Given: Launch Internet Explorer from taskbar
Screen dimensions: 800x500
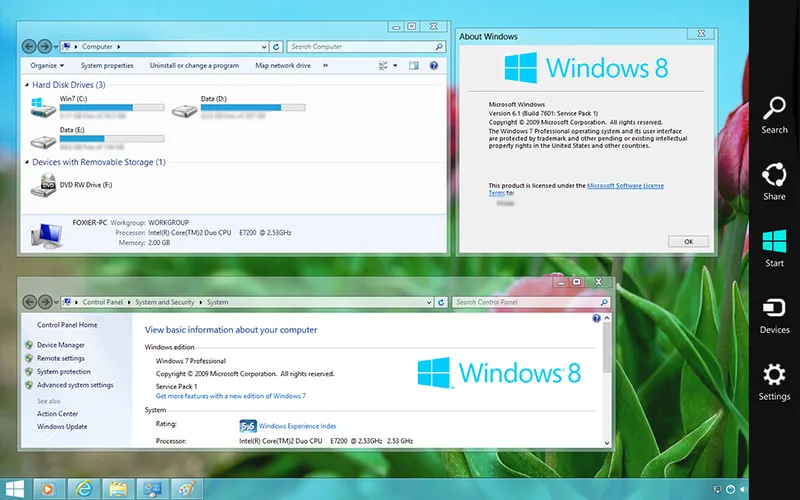Looking at the screenshot, I should [x=84, y=489].
